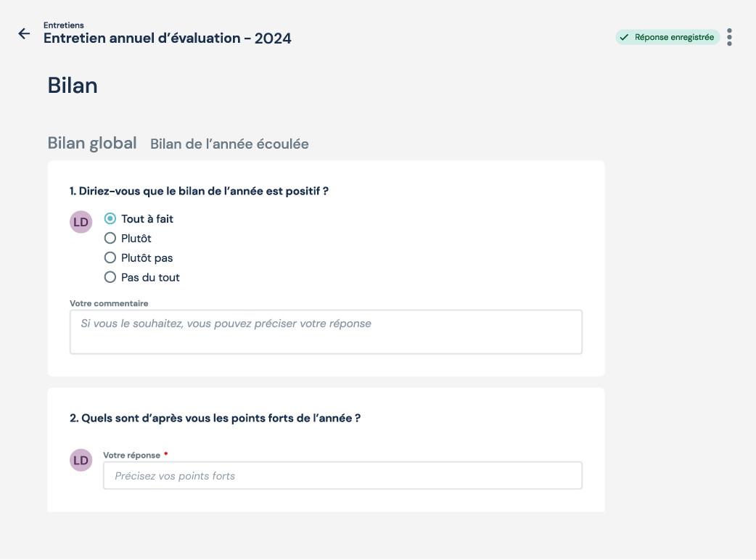756x560 pixels.
Task: Click the "Réponse enregistrée" status text
Action: point(674,37)
